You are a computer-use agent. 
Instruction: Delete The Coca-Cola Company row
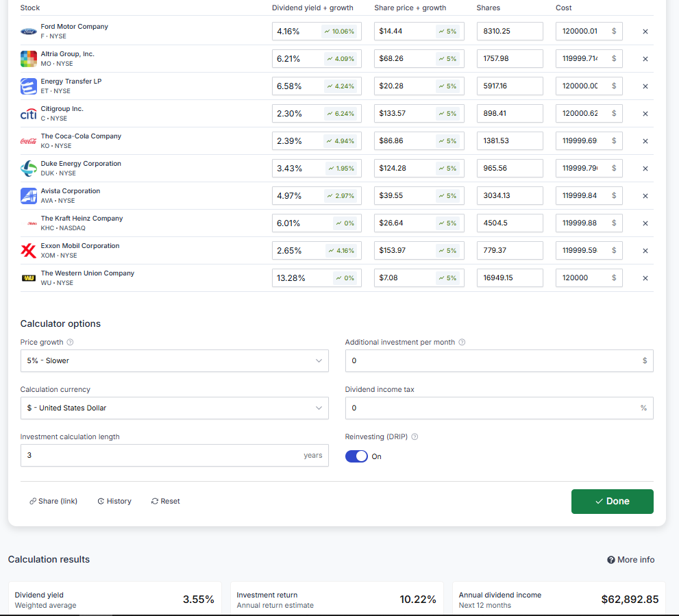pos(645,141)
